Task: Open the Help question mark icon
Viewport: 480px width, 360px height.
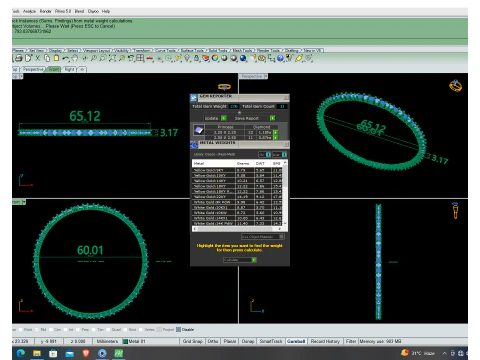Action: (x=281, y=58)
